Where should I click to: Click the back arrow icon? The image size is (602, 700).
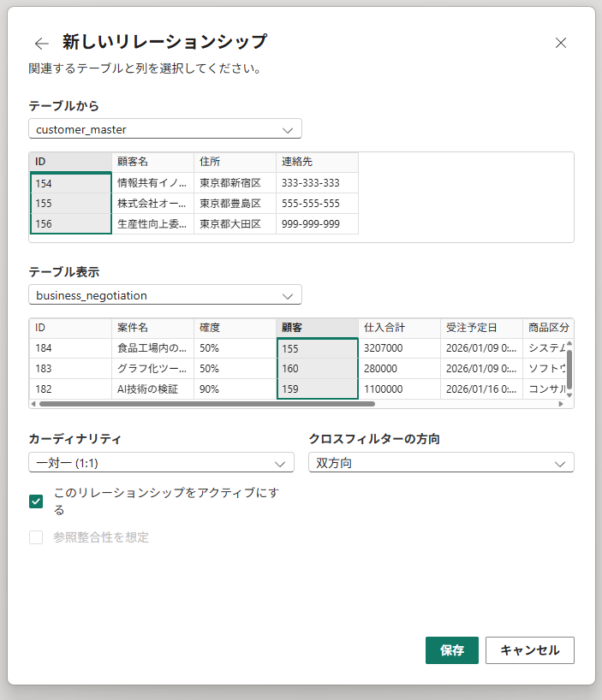[42, 44]
